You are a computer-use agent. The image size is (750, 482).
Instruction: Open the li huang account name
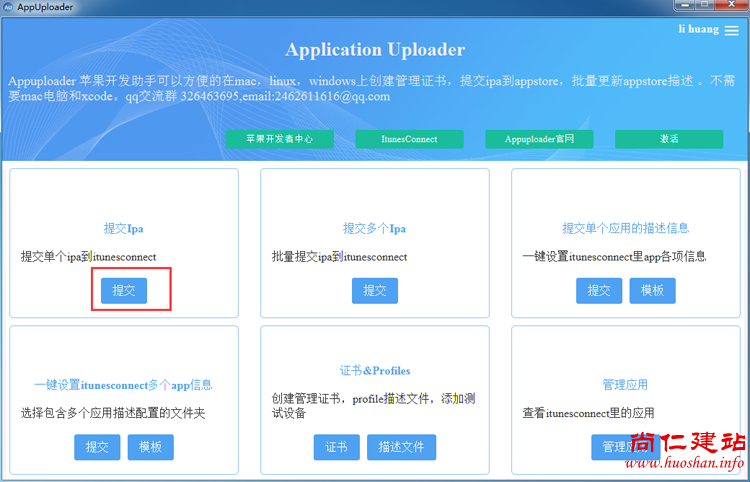tap(698, 30)
